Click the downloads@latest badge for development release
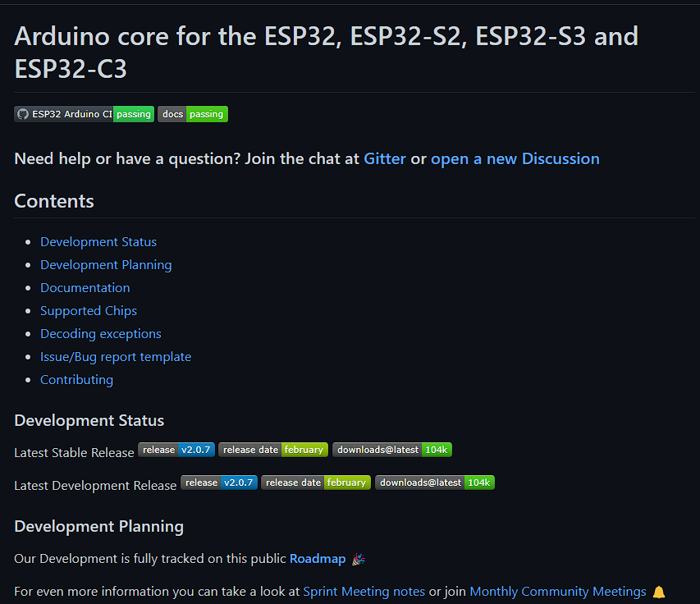 point(434,483)
